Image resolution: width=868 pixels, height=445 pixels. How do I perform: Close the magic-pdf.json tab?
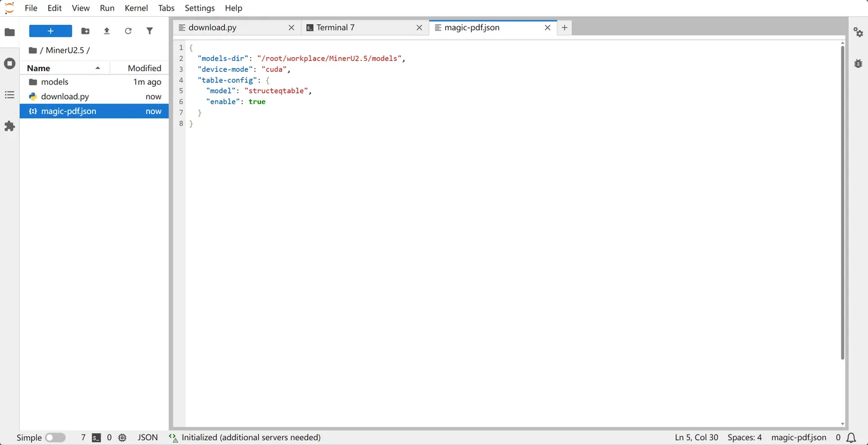click(x=547, y=27)
